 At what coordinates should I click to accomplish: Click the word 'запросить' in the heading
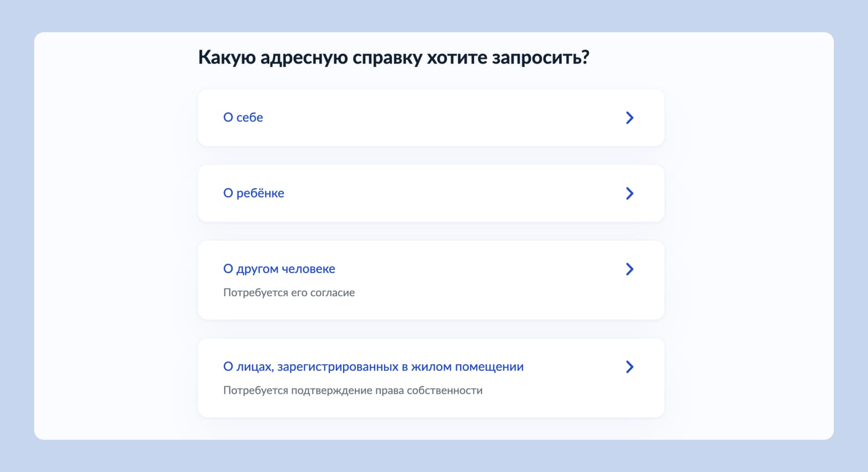coord(540,58)
